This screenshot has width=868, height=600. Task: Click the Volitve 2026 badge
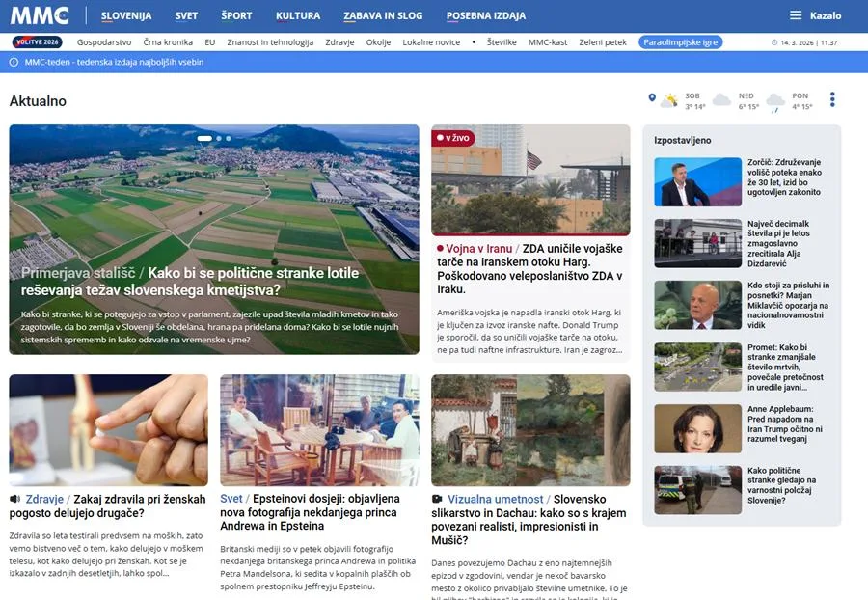pos(38,42)
